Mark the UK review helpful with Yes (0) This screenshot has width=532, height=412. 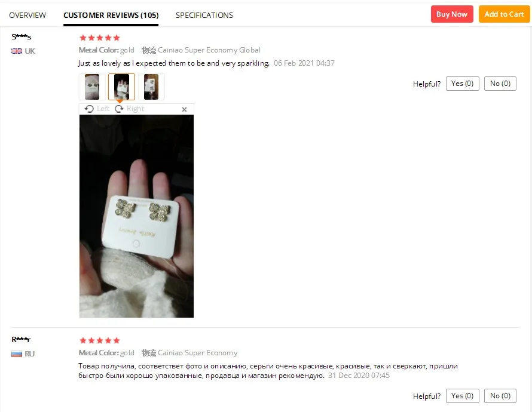(x=463, y=84)
